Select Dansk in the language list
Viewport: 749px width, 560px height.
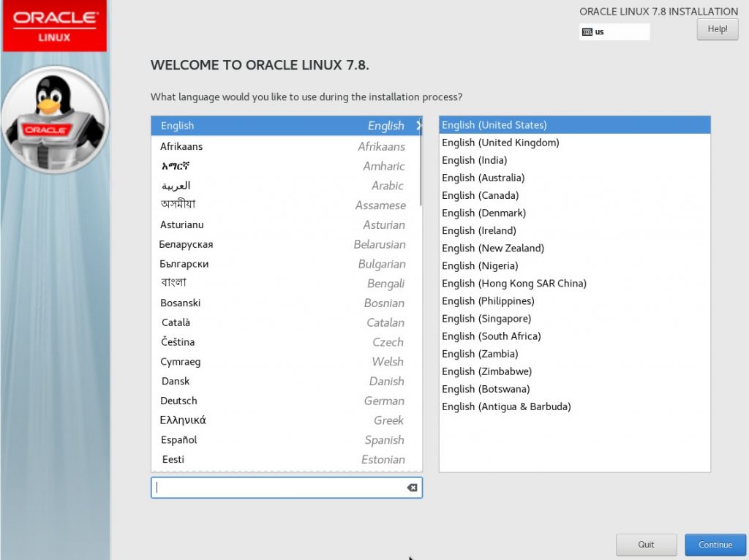pos(287,381)
